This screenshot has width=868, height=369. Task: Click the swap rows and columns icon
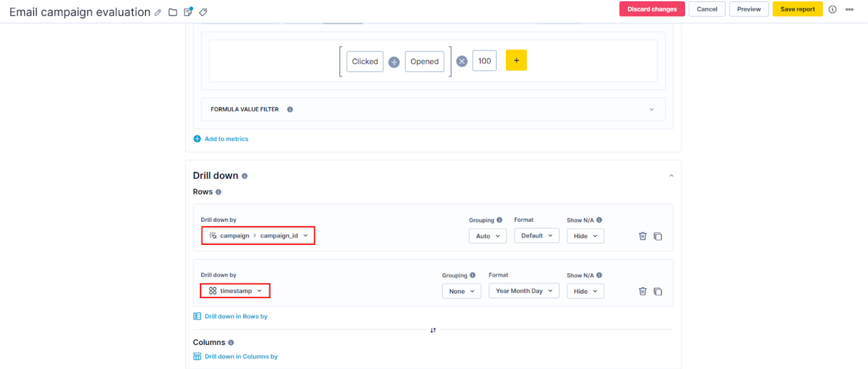pos(433,330)
